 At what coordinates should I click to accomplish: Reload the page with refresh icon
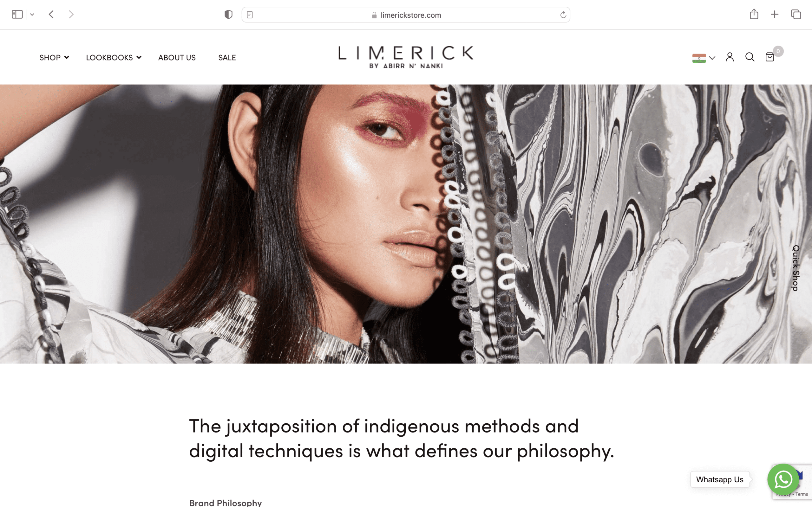563,15
